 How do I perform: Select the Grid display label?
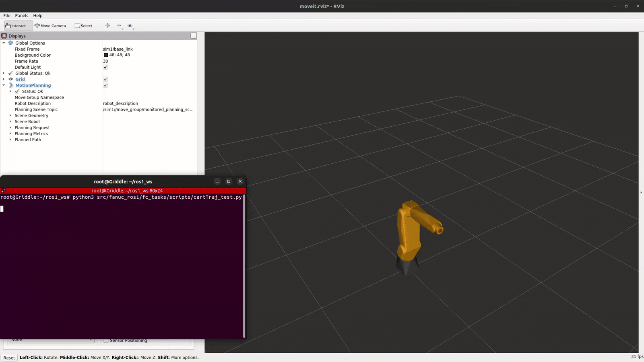(20, 79)
